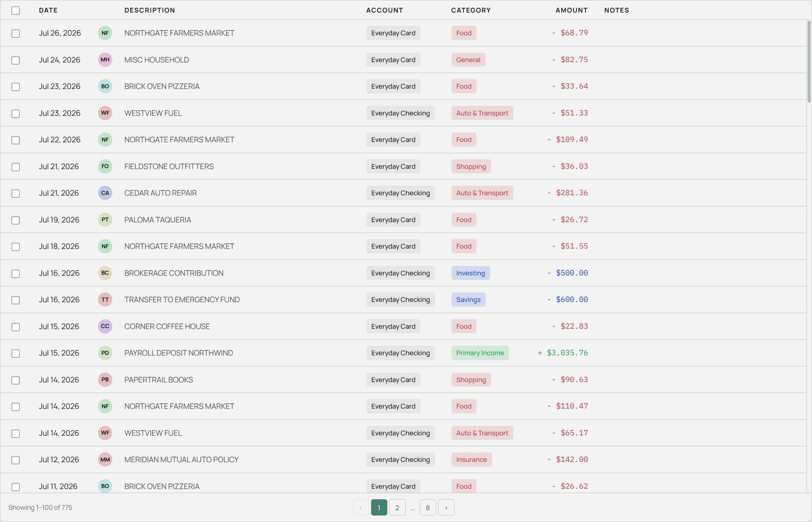
Task: Open the Primary Income category tag
Action: pyautogui.click(x=480, y=353)
